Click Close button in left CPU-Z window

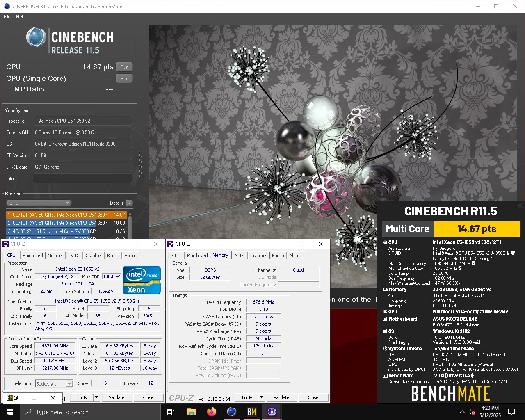(x=148, y=397)
